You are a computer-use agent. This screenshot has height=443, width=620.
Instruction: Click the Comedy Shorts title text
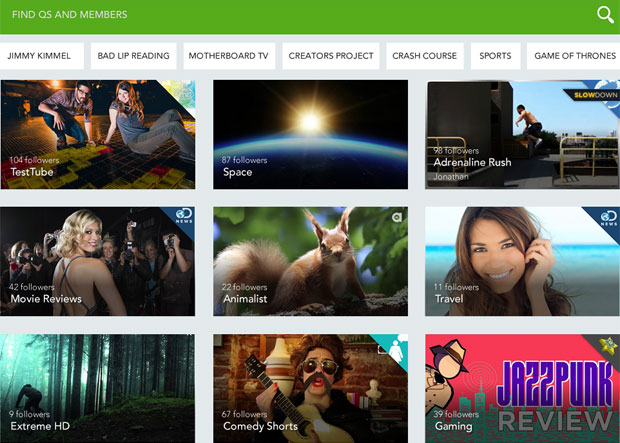tap(260, 426)
